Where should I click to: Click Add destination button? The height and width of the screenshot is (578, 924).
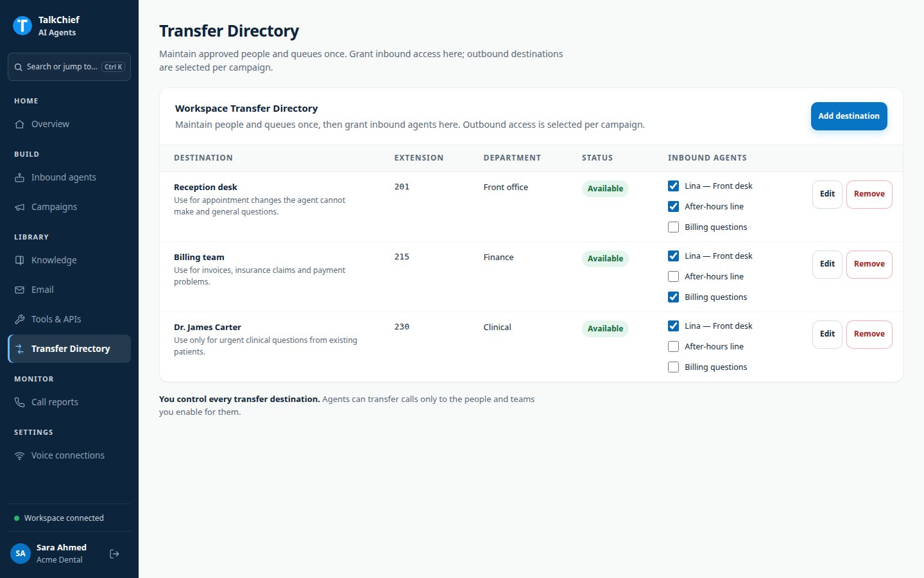[849, 116]
